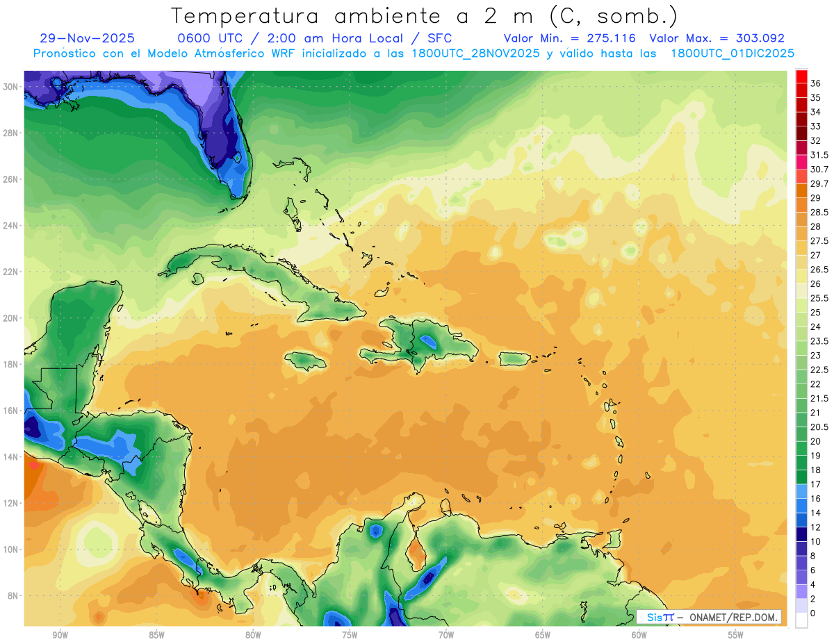Pick the blue legend swatch between 14 and 16

(801, 505)
